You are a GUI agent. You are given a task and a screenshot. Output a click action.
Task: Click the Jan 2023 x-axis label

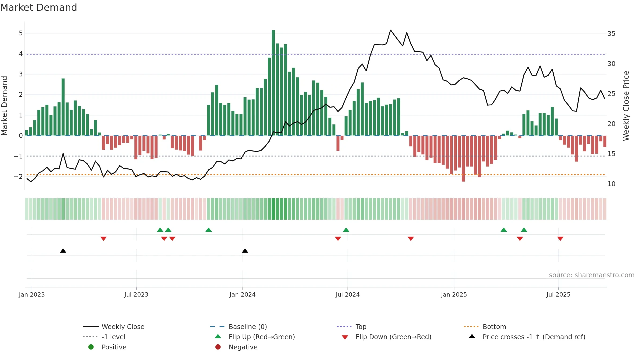tap(32, 294)
